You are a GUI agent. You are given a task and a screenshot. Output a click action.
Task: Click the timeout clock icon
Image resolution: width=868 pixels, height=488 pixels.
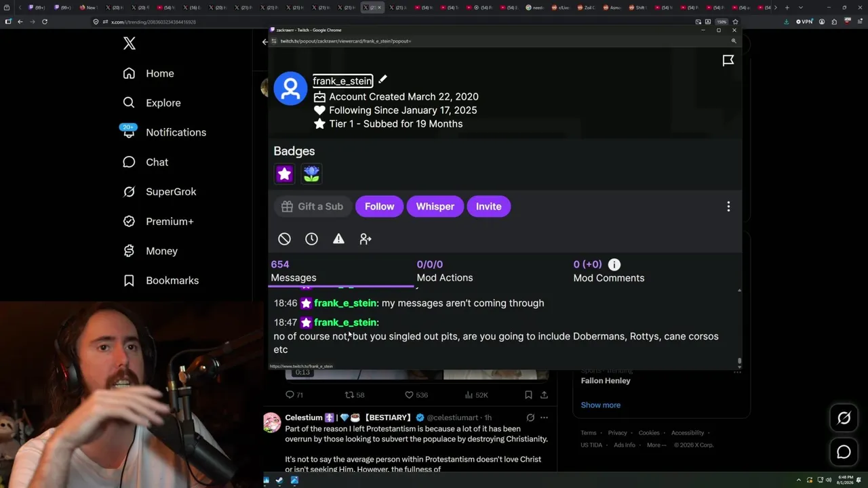tap(311, 239)
